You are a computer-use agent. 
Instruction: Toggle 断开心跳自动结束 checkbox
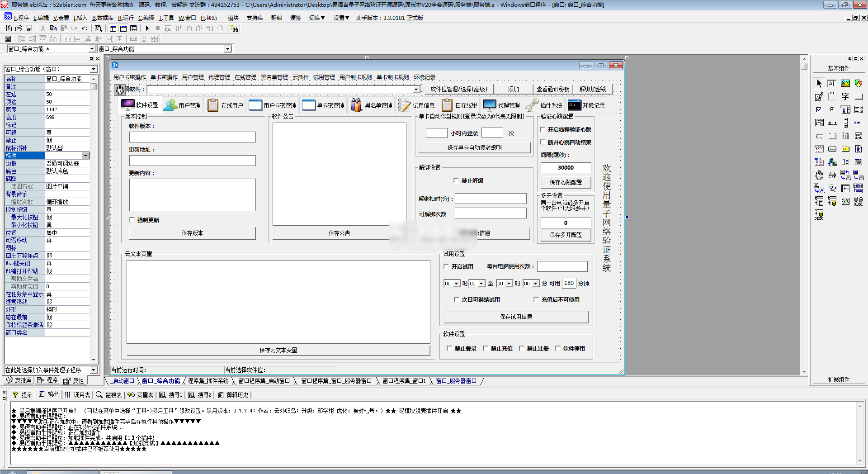coord(543,142)
